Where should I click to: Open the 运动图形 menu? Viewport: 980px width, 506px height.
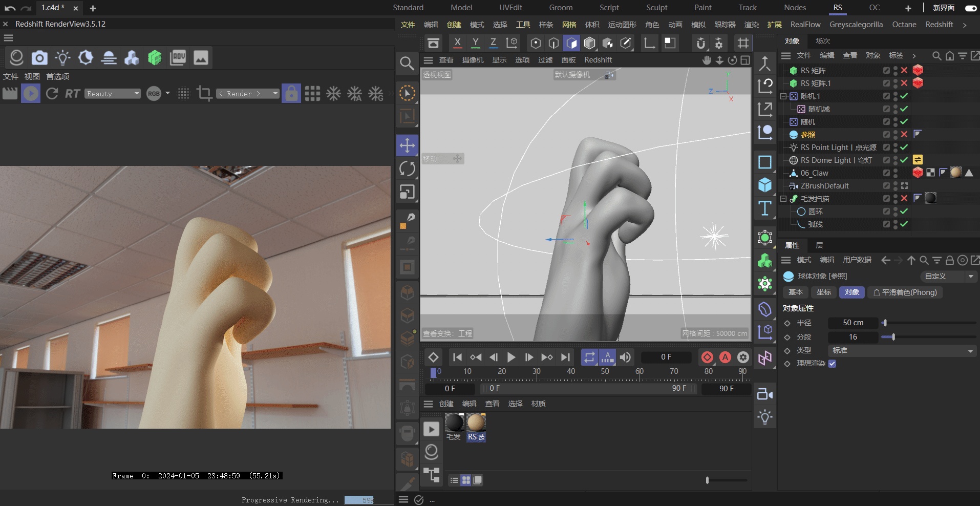click(x=622, y=25)
